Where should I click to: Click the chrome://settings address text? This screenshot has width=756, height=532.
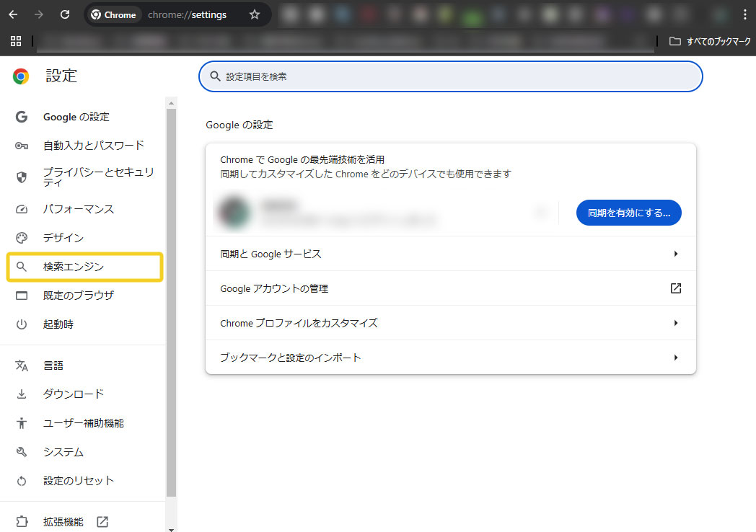coord(187,15)
